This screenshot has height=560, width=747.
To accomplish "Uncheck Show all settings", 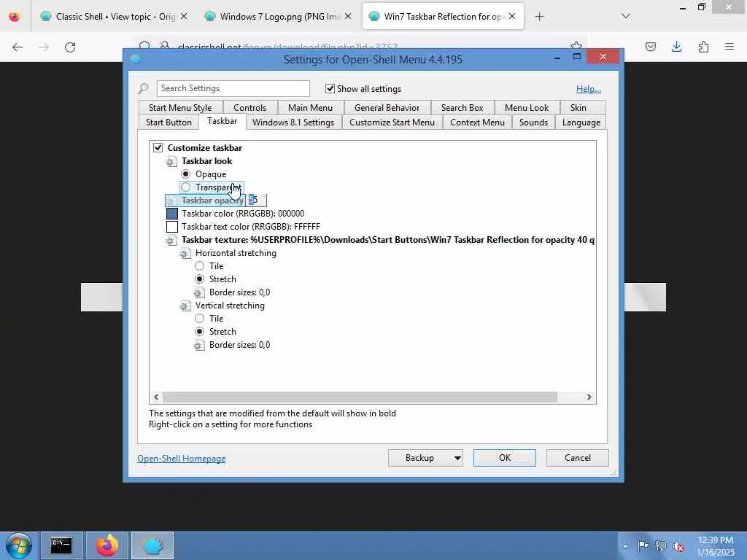I will (330, 88).
